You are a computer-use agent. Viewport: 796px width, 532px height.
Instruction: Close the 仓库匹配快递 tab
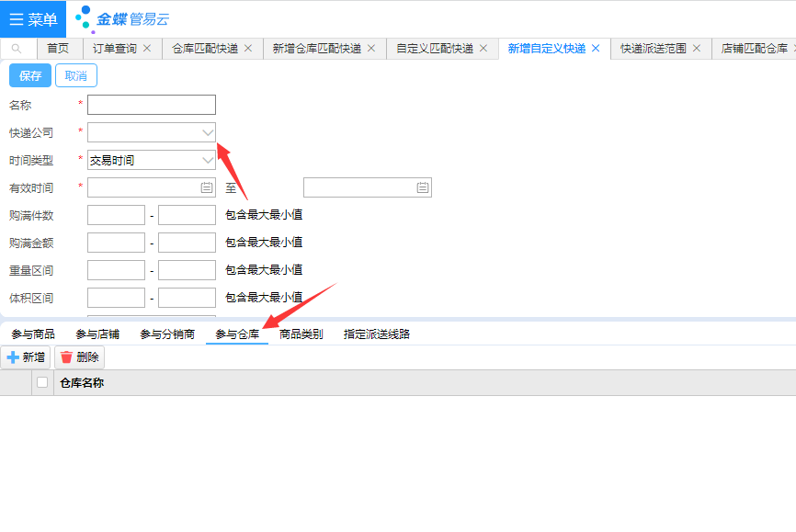point(248,49)
